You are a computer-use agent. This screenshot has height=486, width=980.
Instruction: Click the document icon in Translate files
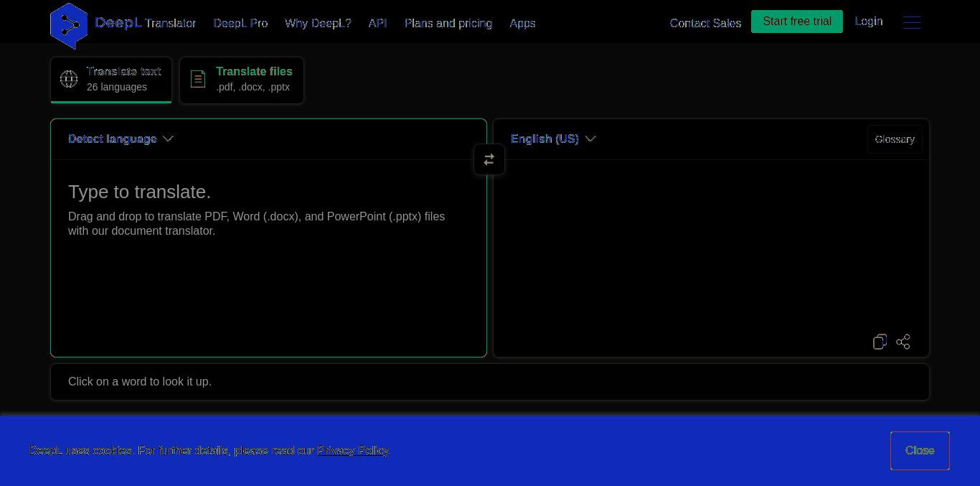click(x=198, y=79)
